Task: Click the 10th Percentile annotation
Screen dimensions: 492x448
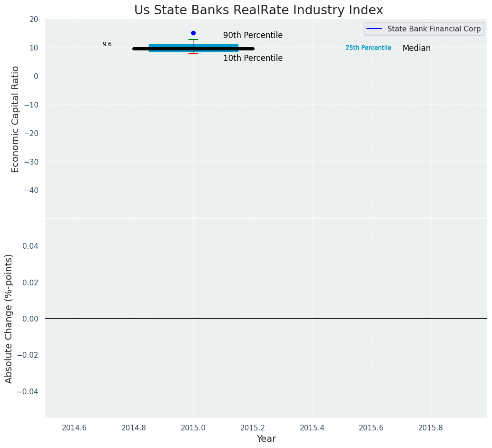Action: click(253, 58)
